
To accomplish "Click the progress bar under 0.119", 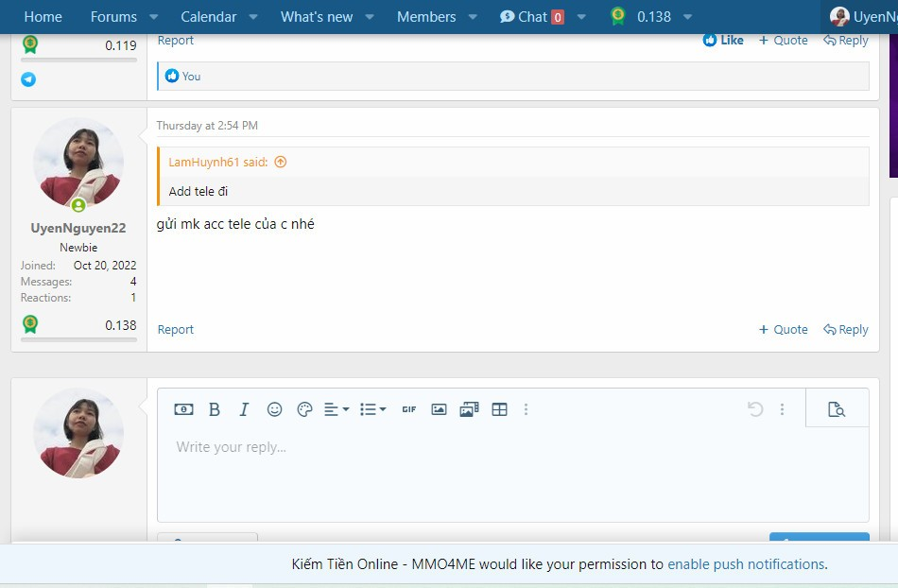I will tap(78, 60).
